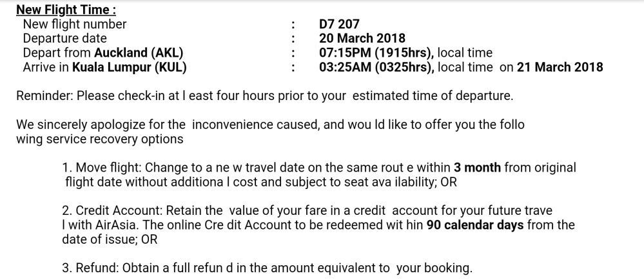
Task: Click the bold text "Kuala Lumpur (KUL)"
Action: tap(130, 66)
